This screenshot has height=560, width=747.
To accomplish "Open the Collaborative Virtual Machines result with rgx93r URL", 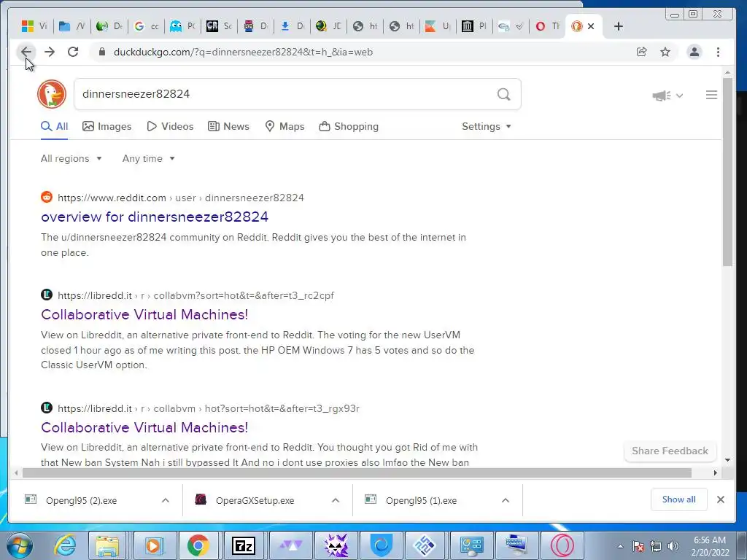I will 144,427.
